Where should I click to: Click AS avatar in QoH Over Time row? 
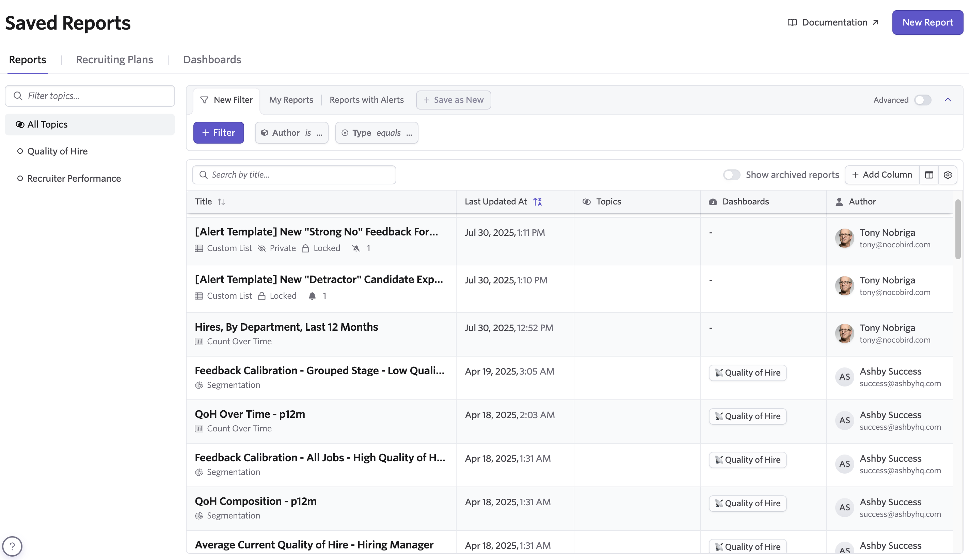coord(844,420)
